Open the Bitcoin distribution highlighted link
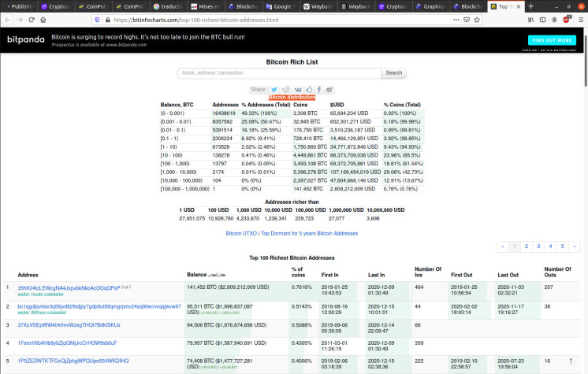 (292, 97)
